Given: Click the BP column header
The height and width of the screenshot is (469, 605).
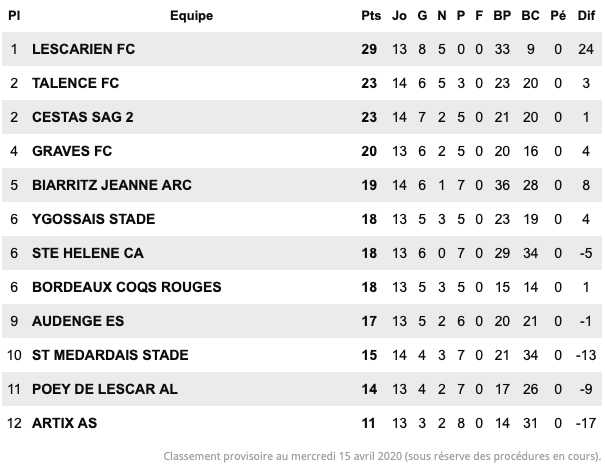Looking at the screenshot, I should click(x=502, y=15).
